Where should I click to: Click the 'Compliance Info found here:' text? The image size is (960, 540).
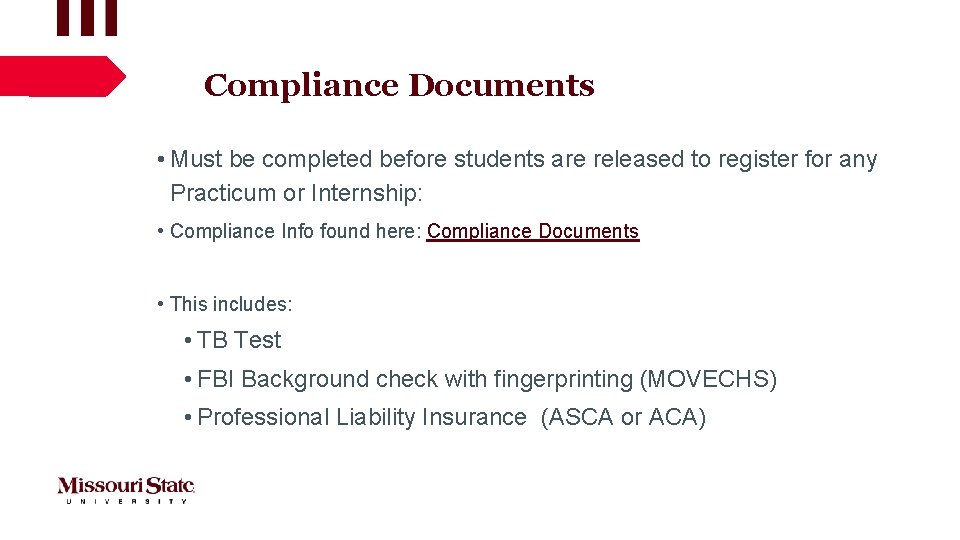click(x=295, y=231)
